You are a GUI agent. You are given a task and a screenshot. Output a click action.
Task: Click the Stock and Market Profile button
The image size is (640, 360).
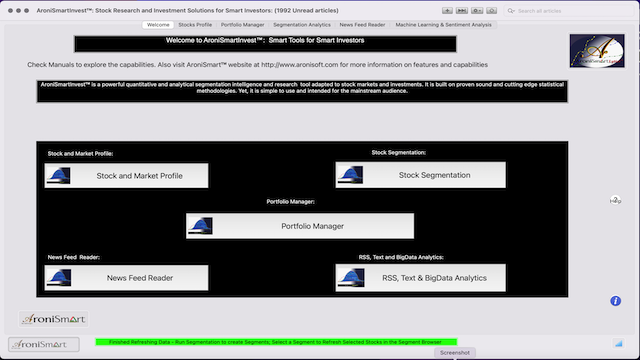[126, 176]
